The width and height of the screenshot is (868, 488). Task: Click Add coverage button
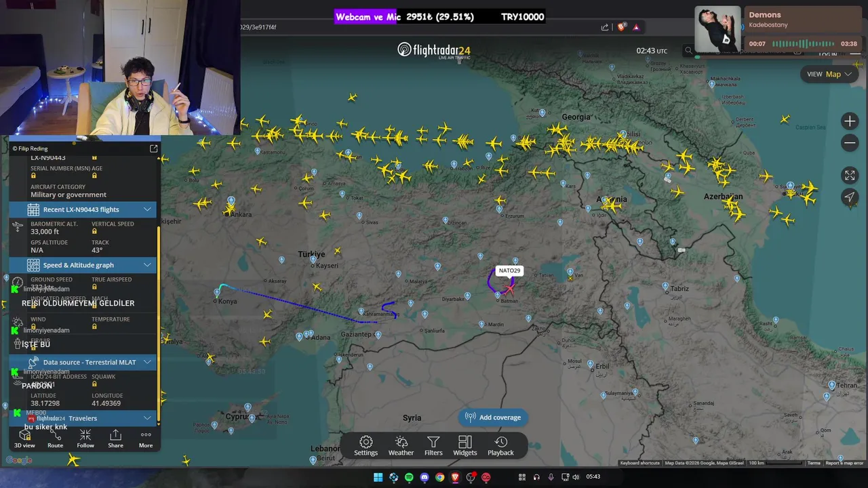click(493, 418)
